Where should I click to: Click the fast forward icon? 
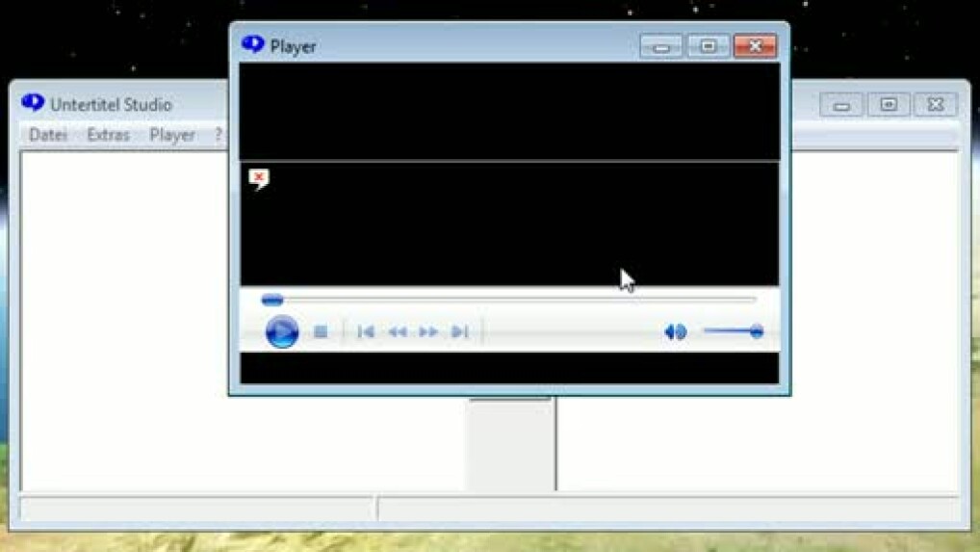[x=428, y=332]
